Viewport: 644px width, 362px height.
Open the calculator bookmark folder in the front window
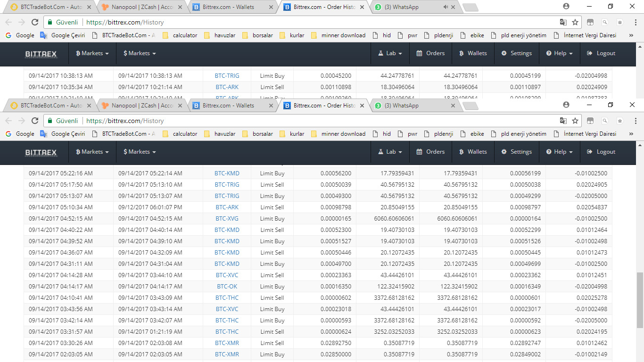180,134
